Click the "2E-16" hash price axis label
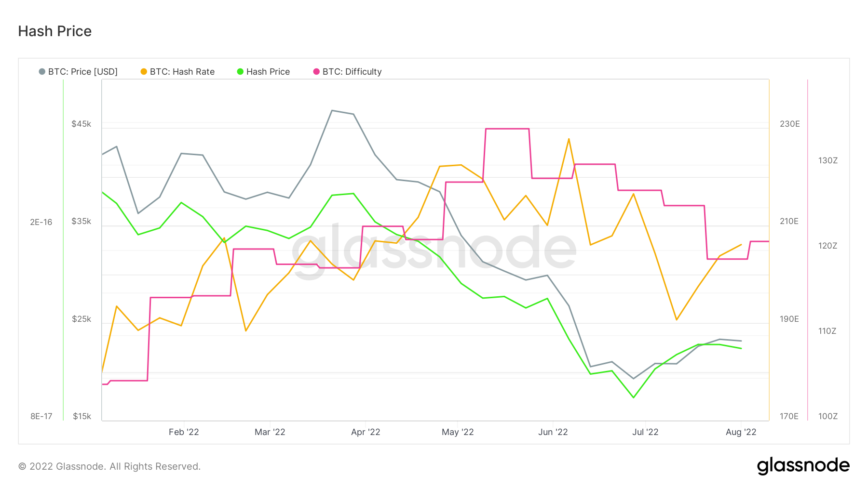This screenshot has height=488, width=868. tap(41, 222)
